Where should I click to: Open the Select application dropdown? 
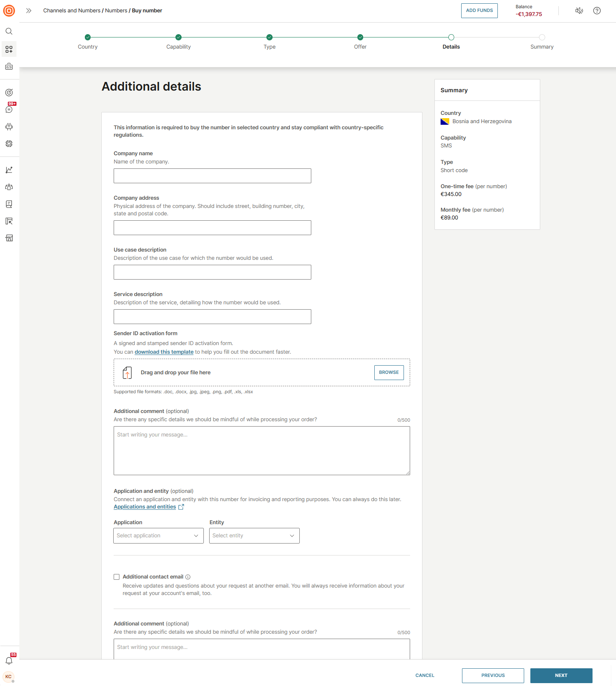click(159, 536)
